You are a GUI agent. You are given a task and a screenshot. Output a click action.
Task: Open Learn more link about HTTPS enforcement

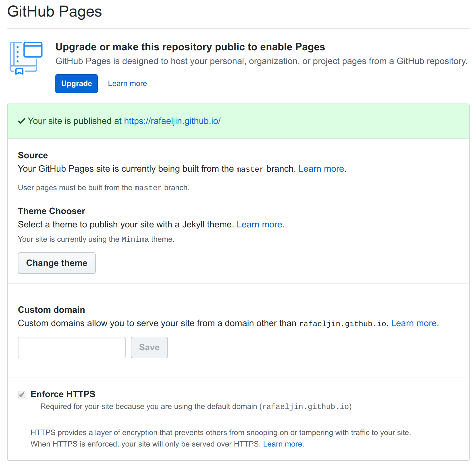pyautogui.click(x=283, y=444)
